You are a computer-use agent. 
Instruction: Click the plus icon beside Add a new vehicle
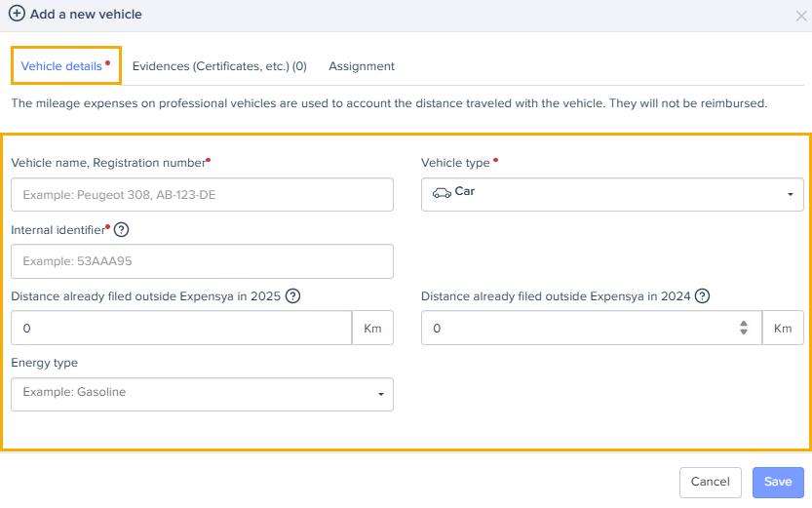(x=17, y=14)
